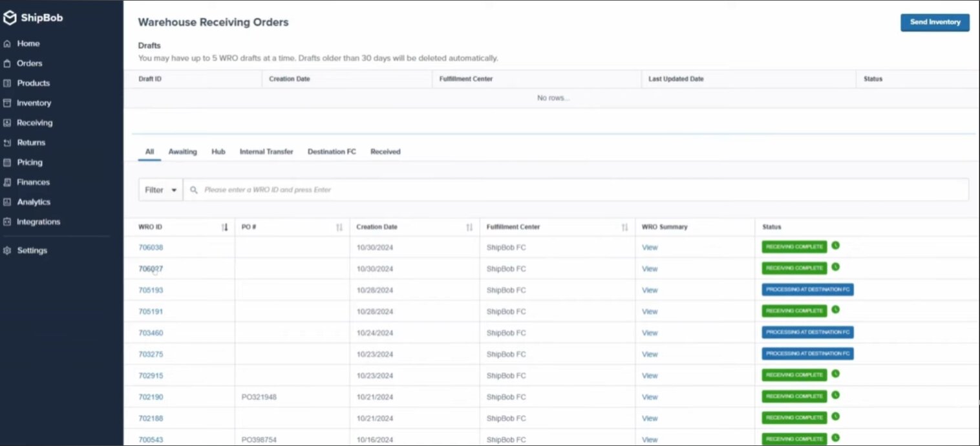Select the Internal Transfer tab
The height and width of the screenshot is (446, 980).
pyautogui.click(x=266, y=152)
